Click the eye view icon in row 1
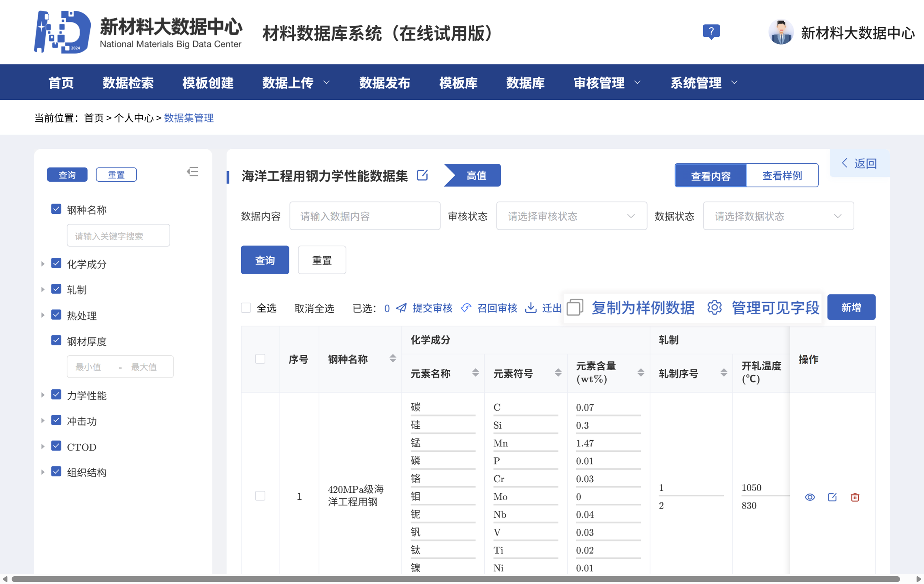The height and width of the screenshot is (584, 924). [809, 497]
